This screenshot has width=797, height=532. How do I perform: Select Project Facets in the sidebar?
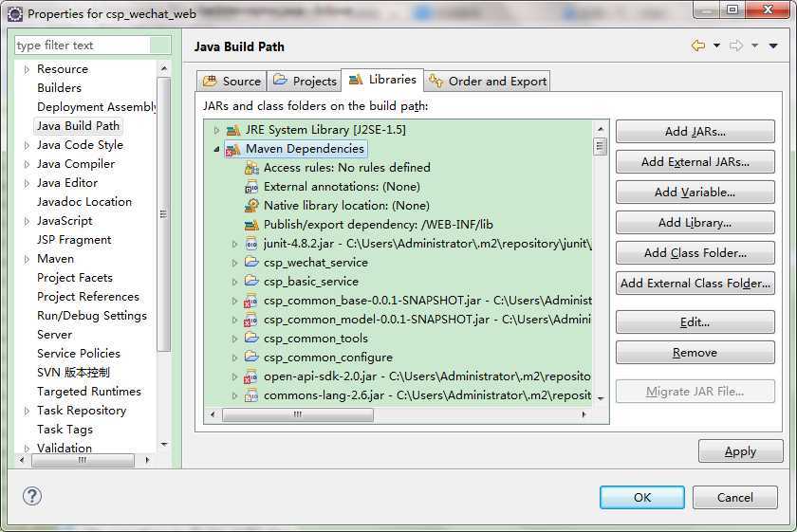click(x=75, y=278)
